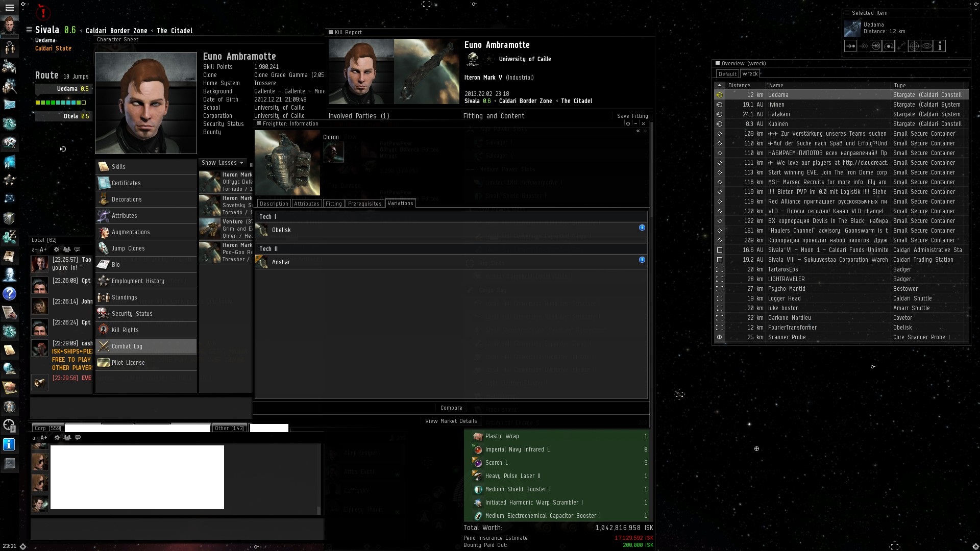Screen dimensions: 980x551
Task: Open the Neocom main menu hamburger
Action: coord(9,8)
